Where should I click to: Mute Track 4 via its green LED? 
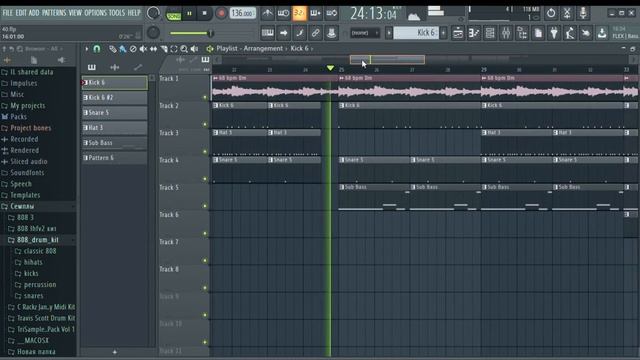205,179
